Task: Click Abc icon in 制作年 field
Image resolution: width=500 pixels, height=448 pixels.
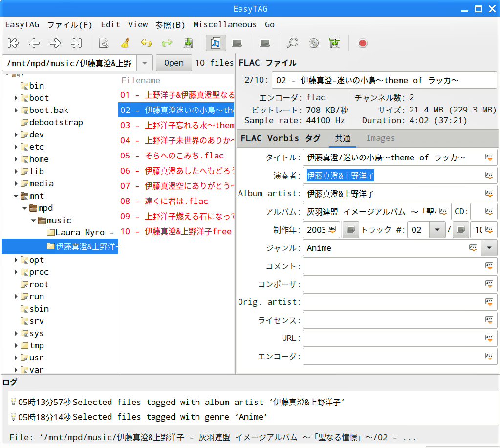Action: pos(332,229)
